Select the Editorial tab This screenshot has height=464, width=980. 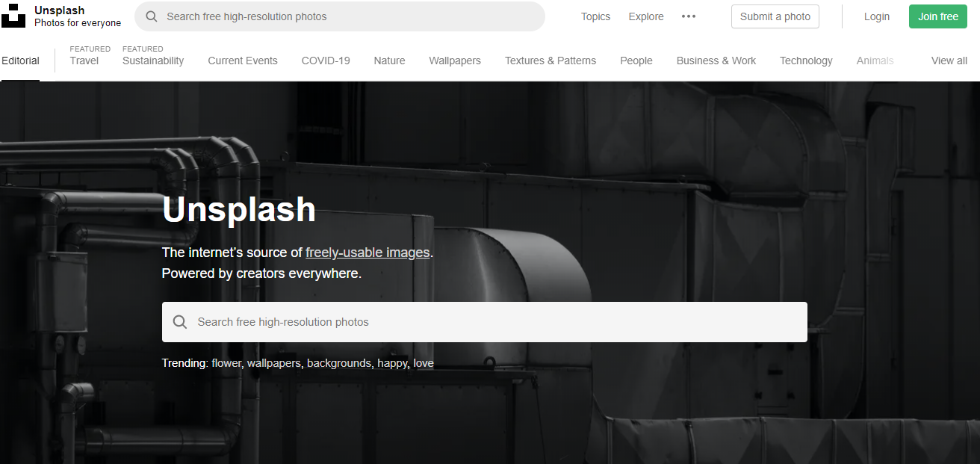(20, 61)
